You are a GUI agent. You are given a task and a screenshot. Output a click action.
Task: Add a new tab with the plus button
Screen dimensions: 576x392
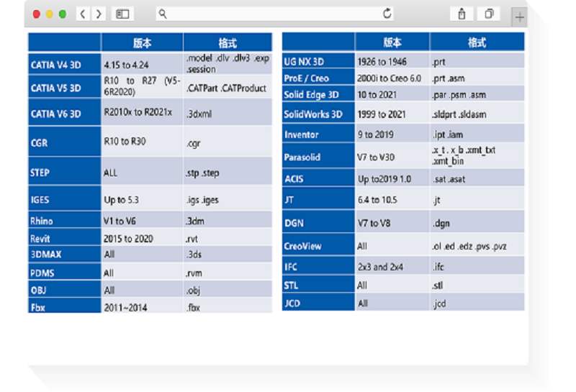pos(518,17)
